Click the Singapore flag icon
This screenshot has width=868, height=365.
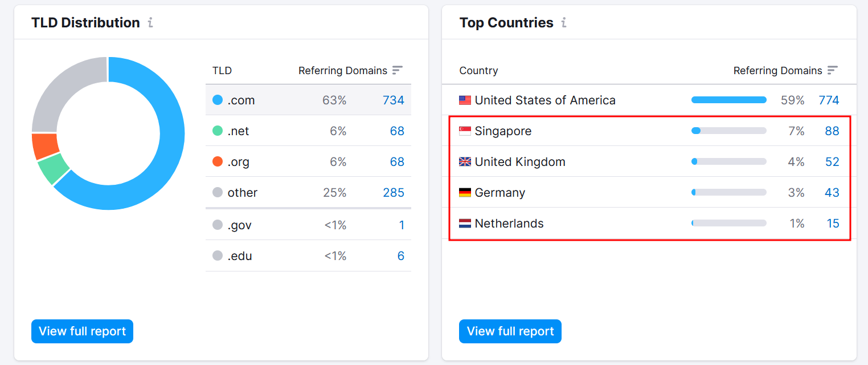click(x=465, y=131)
